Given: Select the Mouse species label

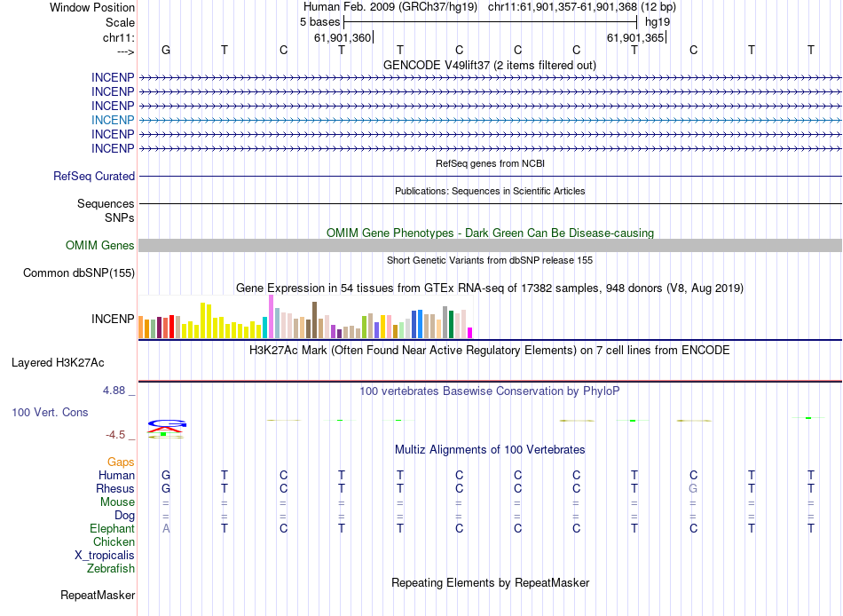Looking at the screenshot, I should pyautogui.click(x=117, y=502).
